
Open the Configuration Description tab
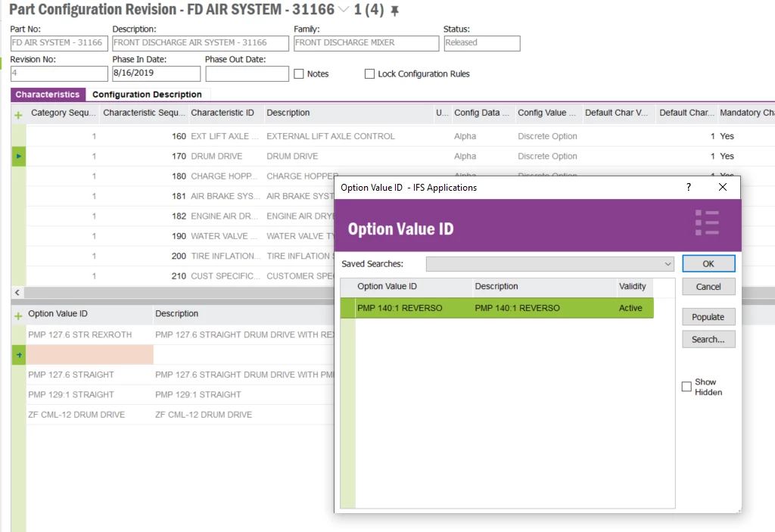[147, 95]
